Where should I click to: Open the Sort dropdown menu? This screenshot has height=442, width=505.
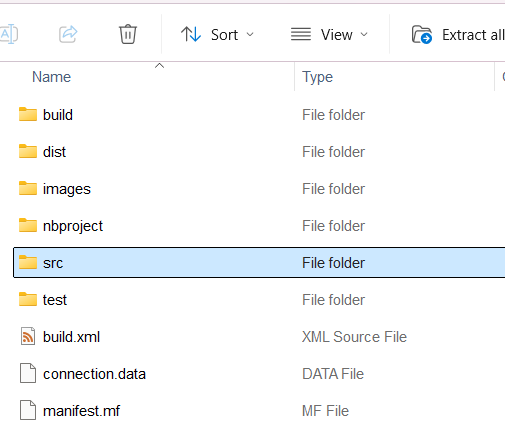217,34
